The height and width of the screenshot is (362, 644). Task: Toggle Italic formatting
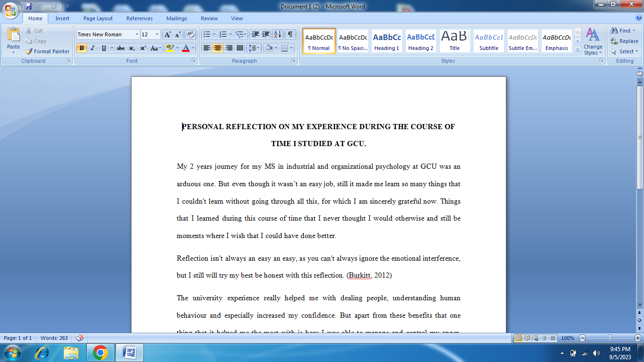coord(92,48)
